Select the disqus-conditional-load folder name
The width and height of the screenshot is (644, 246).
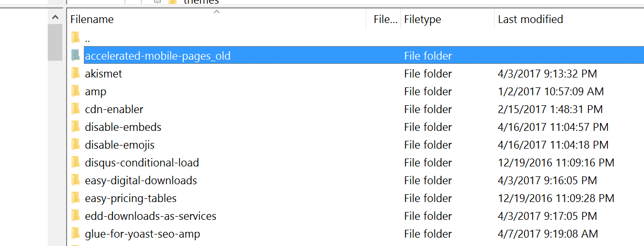coord(141,163)
